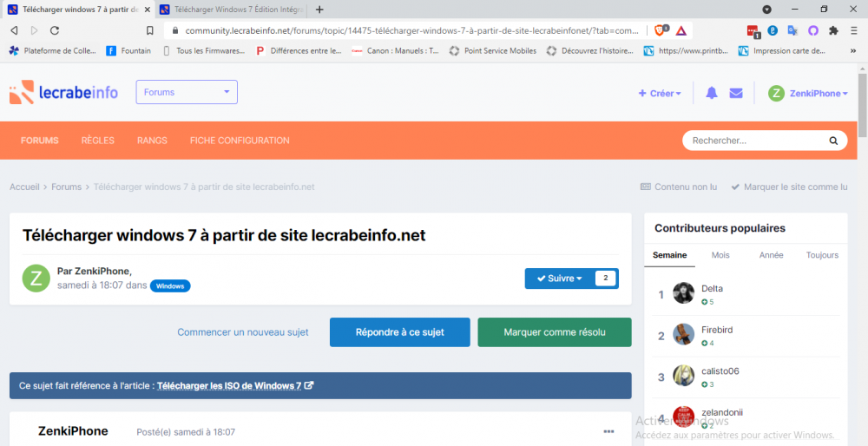
Task: Click inside the Rechercher search field
Action: click(x=756, y=141)
